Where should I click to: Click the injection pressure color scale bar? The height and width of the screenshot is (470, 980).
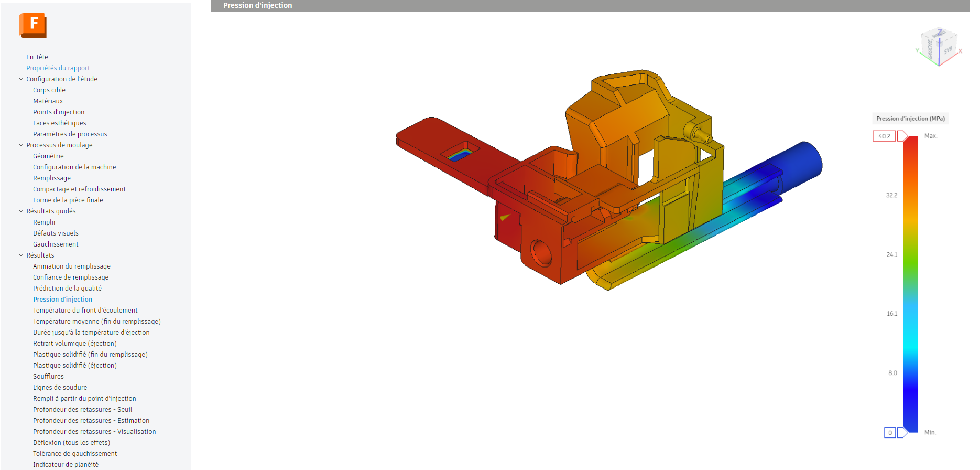click(x=911, y=283)
